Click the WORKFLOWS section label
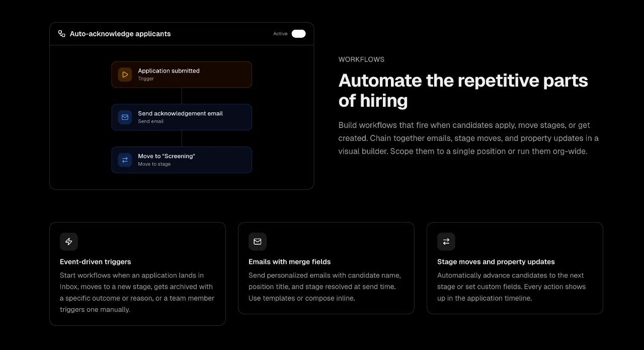 [361, 59]
